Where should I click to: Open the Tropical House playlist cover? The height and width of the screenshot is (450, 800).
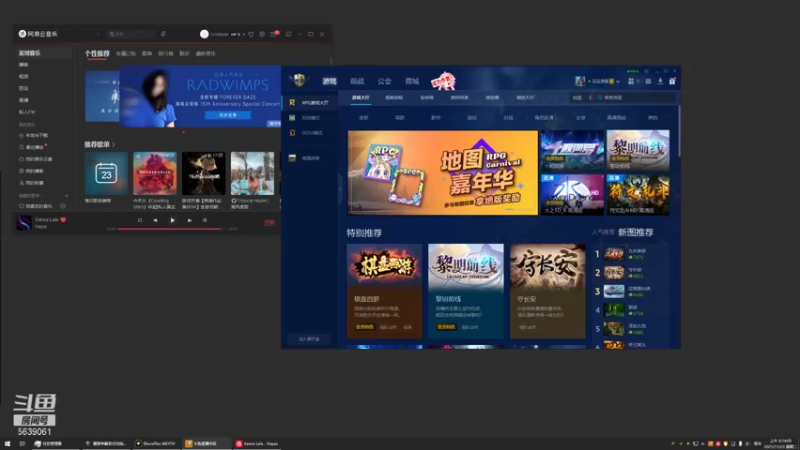tap(252, 173)
